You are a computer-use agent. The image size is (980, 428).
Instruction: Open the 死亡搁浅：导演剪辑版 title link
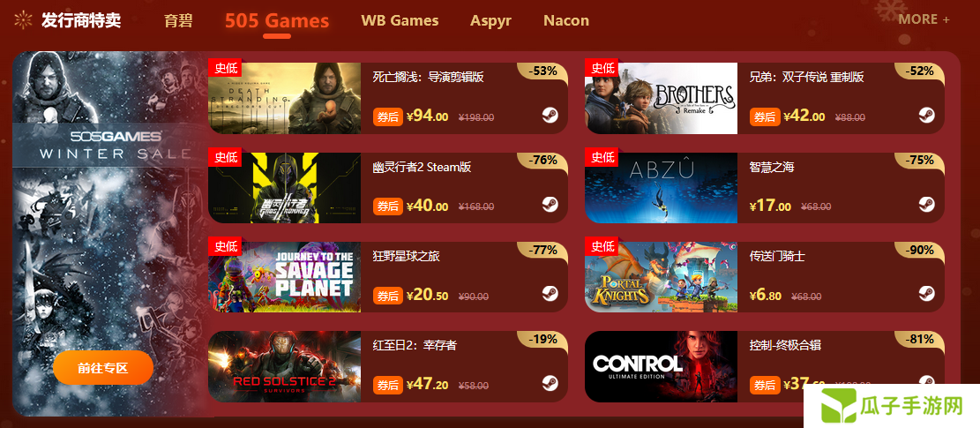(x=428, y=78)
